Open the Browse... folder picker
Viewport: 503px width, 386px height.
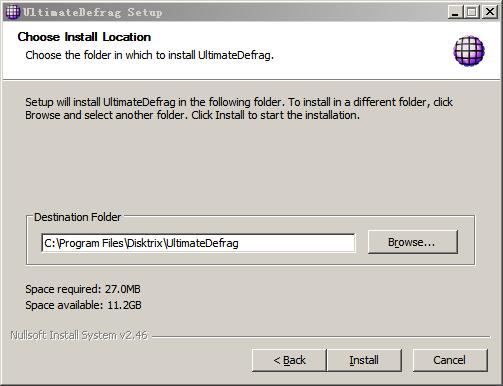click(413, 242)
